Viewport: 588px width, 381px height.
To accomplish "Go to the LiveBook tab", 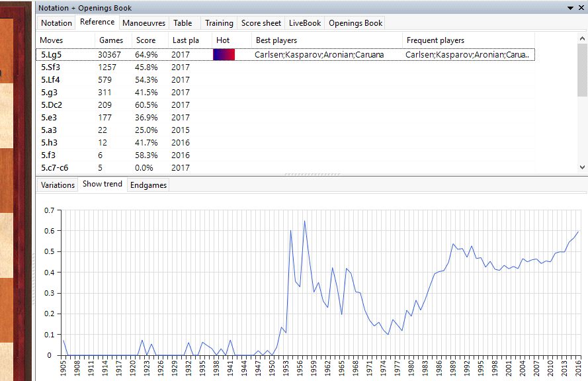I will coord(305,23).
